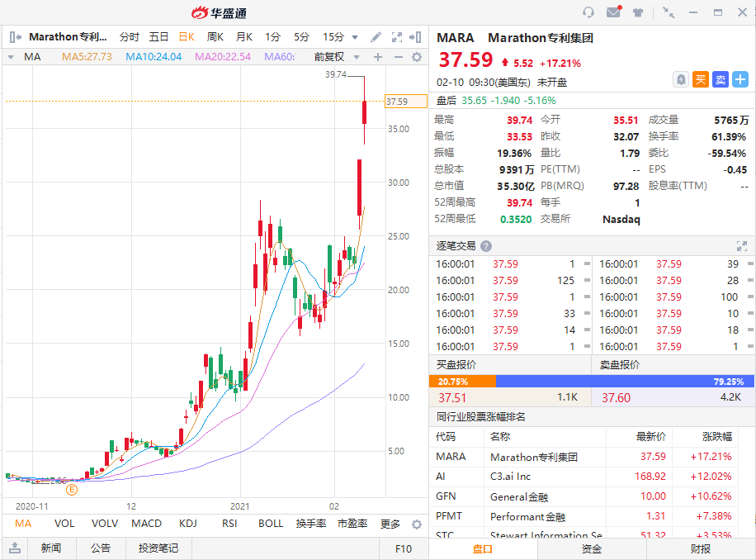This screenshot has width=756, height=560.
Task: Sort by the percent change column header
Action: tap(717, 437)
